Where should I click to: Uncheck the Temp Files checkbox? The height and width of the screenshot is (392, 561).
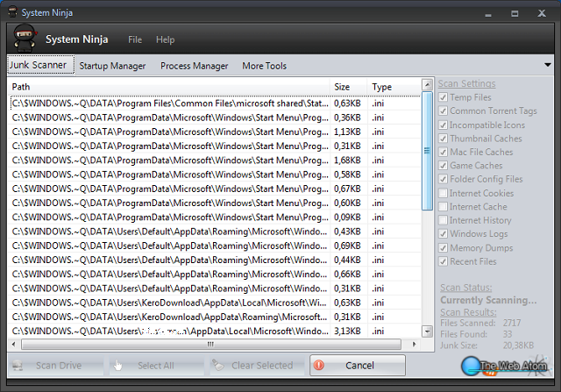click(x=443, y=97)
